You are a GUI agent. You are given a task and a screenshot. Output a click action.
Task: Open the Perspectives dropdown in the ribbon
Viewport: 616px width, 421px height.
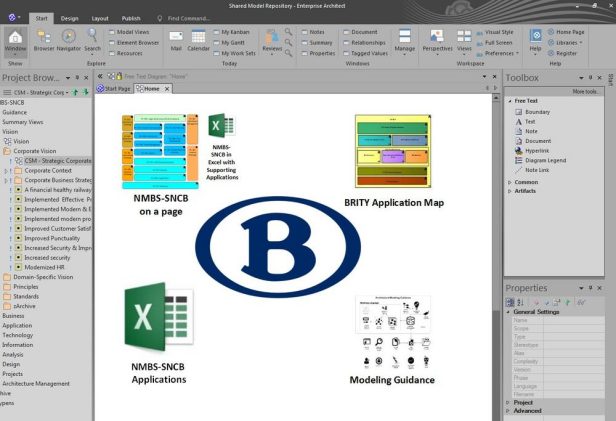point(437,40)
